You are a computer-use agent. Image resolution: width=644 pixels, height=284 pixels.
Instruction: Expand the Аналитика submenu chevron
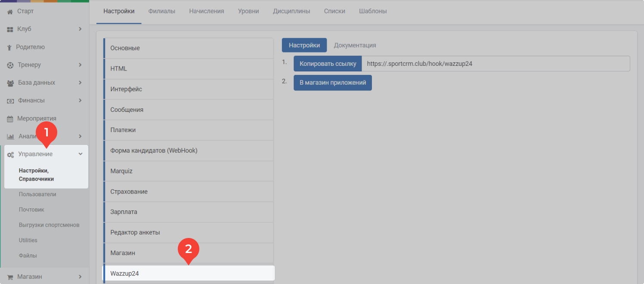point(80,136)
